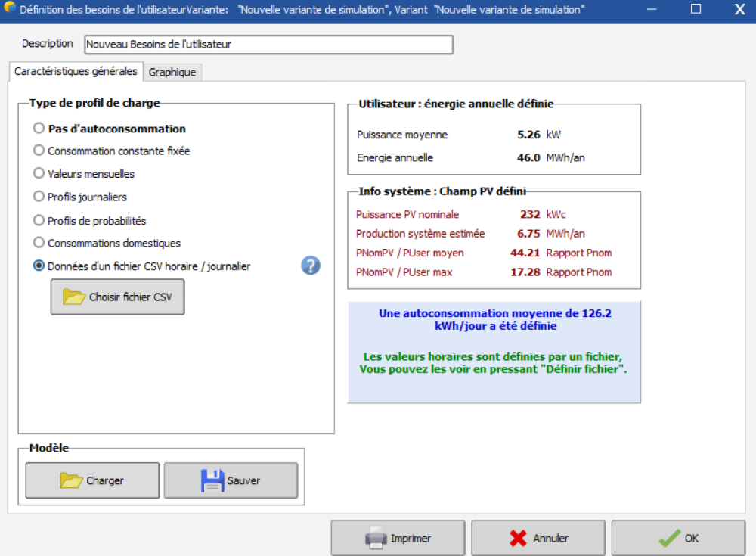Image resolution: width=756 pixels, height=556 pixels.
Task: Click the Annuler red cross button
Action: point(538,539)
